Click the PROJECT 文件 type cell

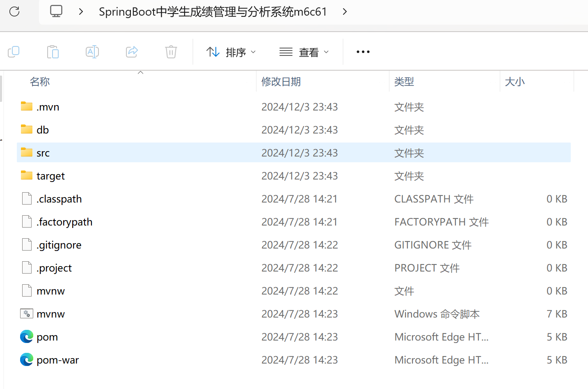tap(427, 268)
